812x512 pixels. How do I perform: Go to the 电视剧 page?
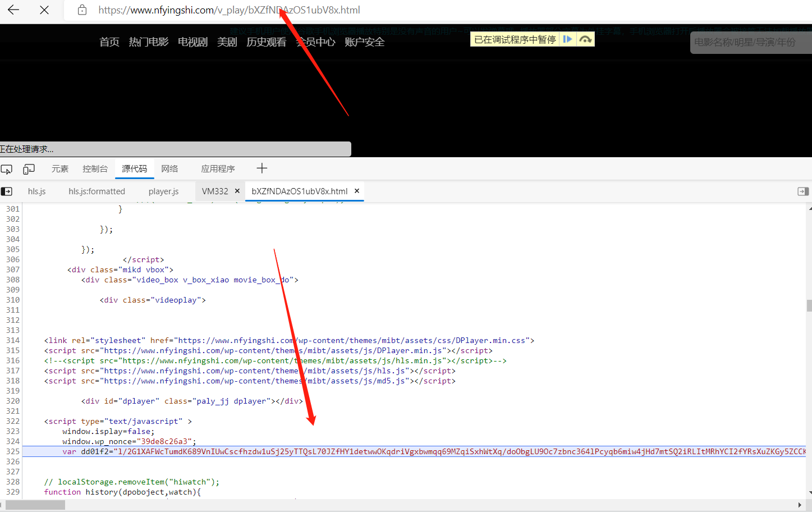coord(193,42)
